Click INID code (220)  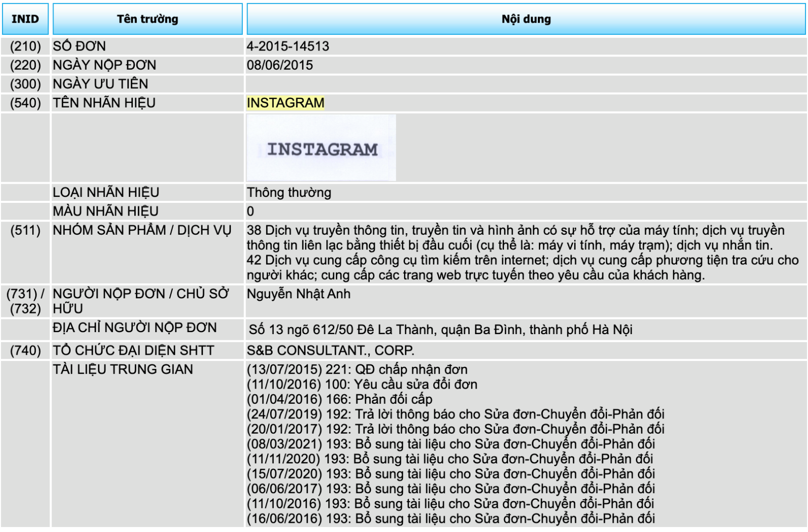tap(25, 65)
